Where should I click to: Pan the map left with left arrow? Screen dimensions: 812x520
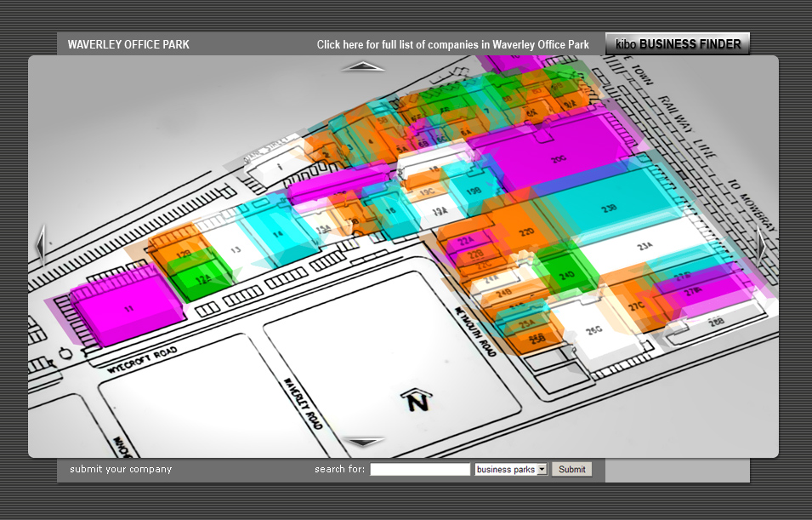(x=40, y=246)
